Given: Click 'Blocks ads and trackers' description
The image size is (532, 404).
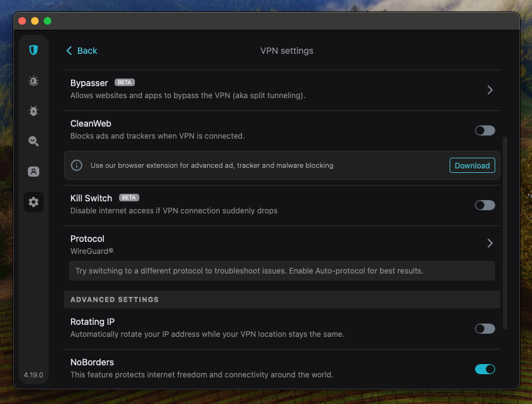Looking at the screenshot, I should tap(158, 136).
